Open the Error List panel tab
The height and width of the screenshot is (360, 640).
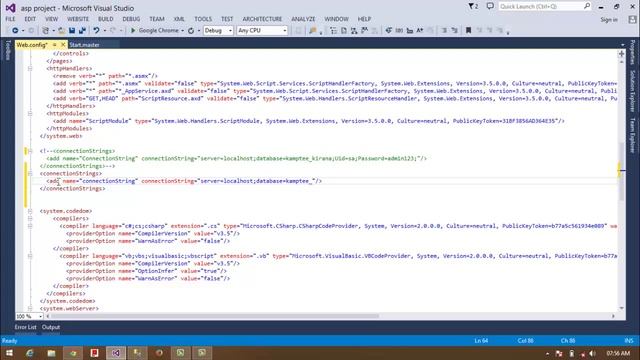coord(25,327)
